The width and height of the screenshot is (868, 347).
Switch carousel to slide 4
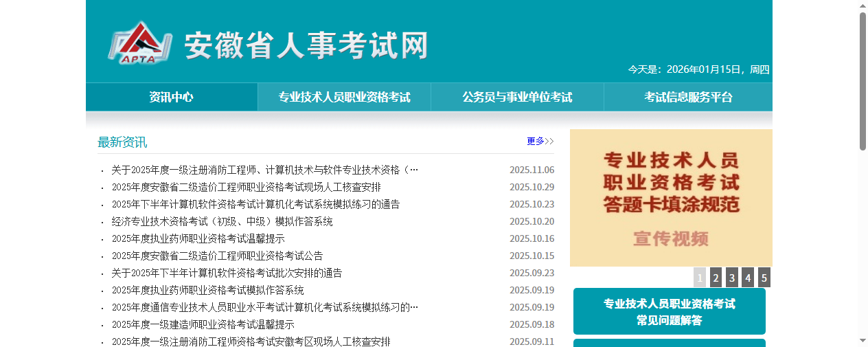point(748,278)
